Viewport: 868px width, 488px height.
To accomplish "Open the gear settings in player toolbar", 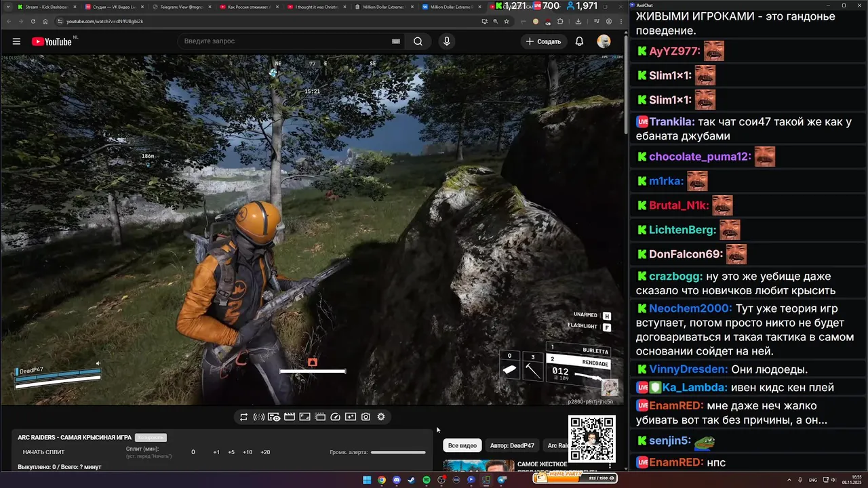I will [381, 417].
